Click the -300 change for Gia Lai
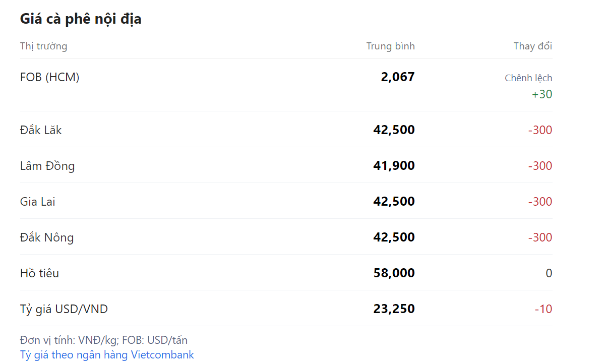 (540, 202)
